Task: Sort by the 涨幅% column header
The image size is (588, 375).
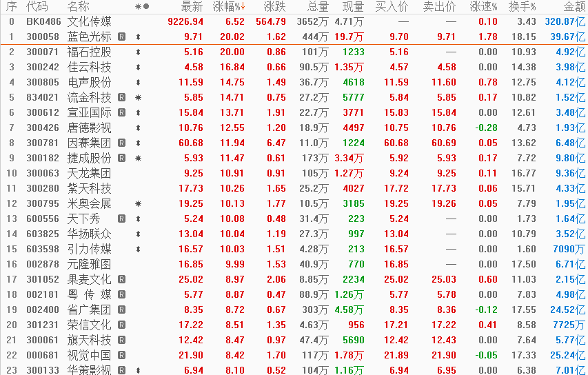Action: pyautogui.click(x=228, y=6)
